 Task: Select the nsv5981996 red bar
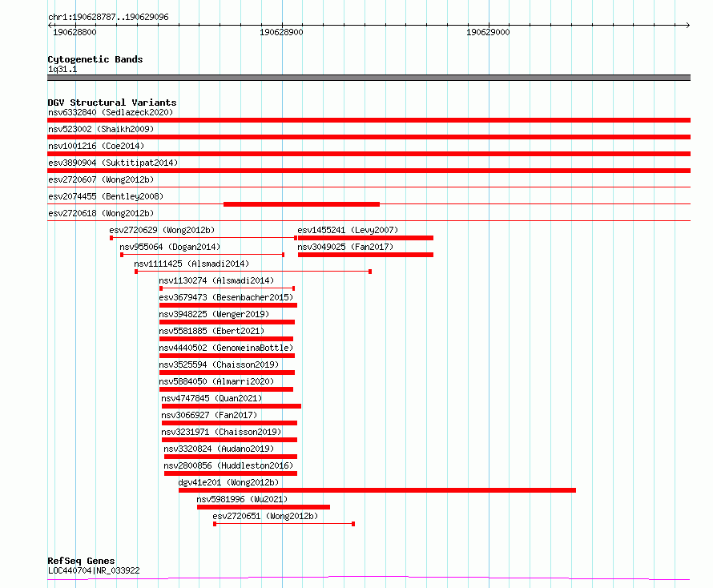[264, 507]
